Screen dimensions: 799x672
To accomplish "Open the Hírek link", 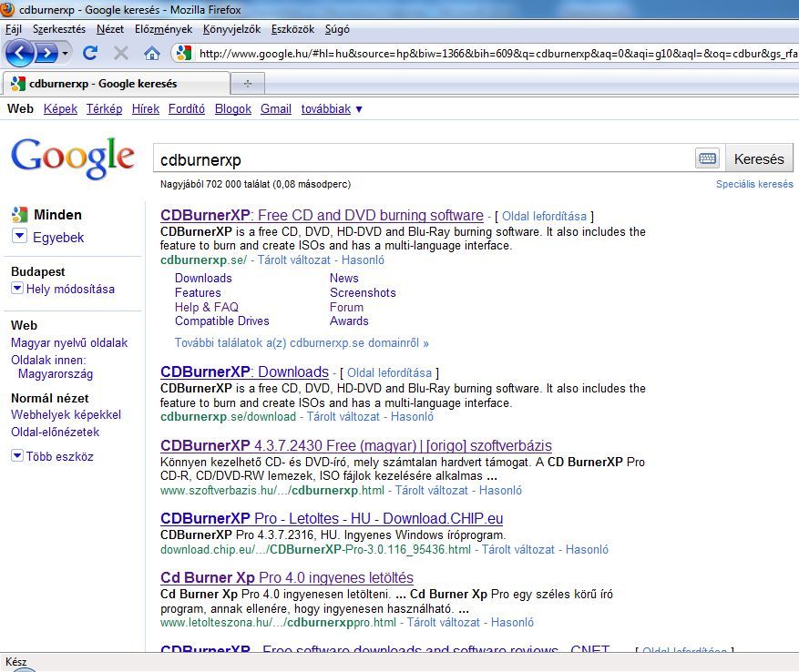I will click(146, 109).
